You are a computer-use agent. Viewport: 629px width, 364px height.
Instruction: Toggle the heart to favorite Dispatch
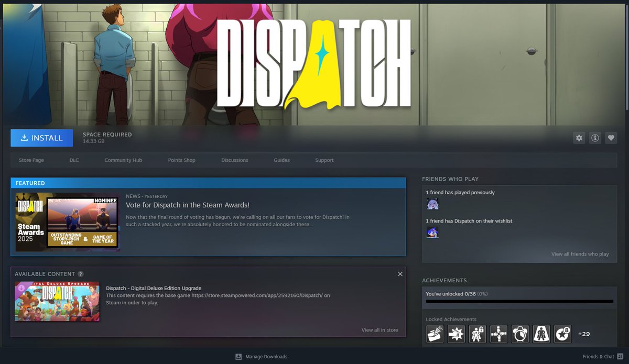[x=611, y=138]
